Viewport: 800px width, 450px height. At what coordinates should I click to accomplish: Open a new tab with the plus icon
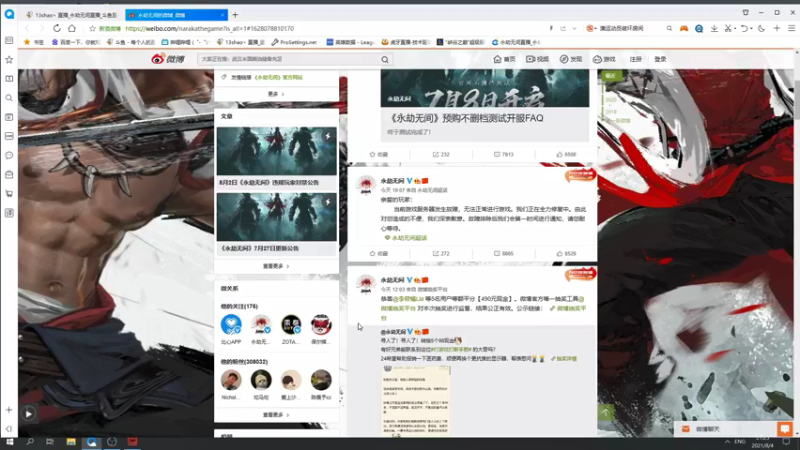pyautogui.click(x=235, y=15)
